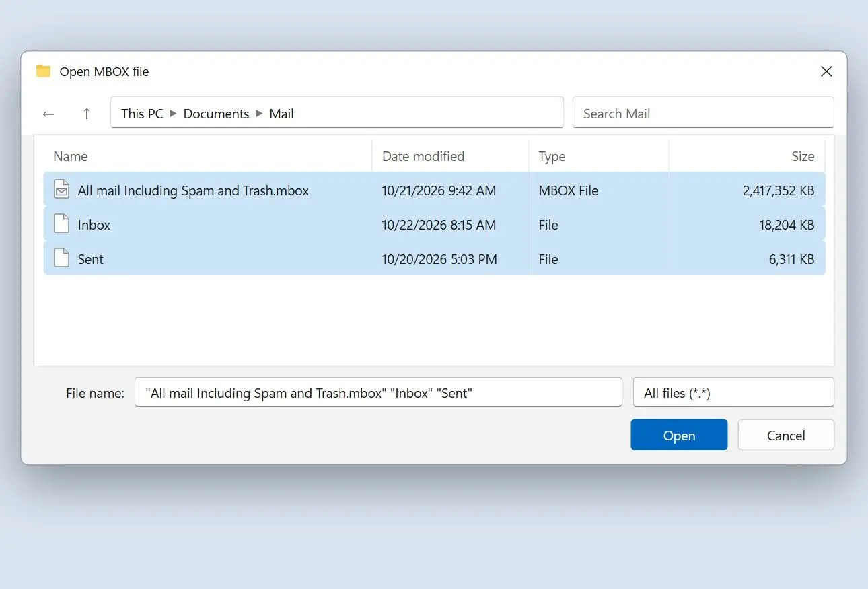Click the back arrow navigation icon

(x=48, y=114)
